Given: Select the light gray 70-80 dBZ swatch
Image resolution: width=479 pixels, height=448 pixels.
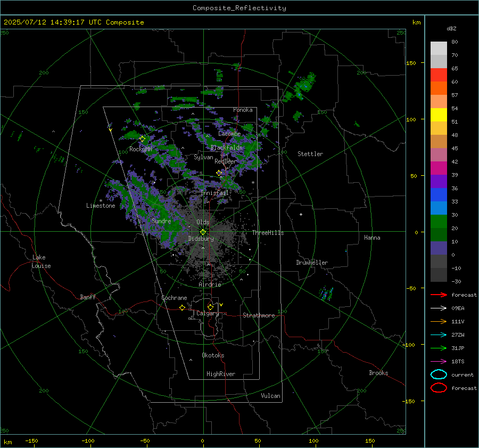Looking at the screenshot, I should click(x=439, y=48).
